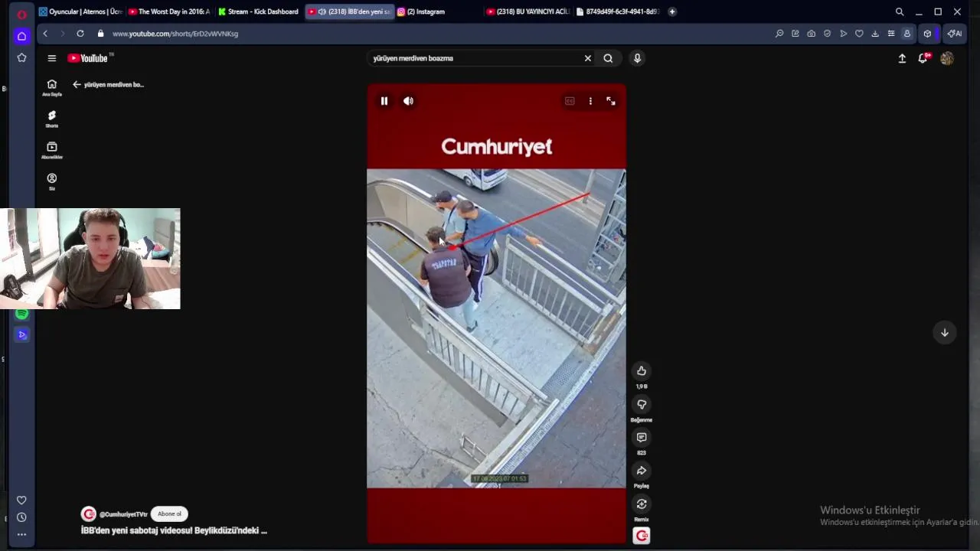Reload the current page
980x551 pixels.
(80, 34)
